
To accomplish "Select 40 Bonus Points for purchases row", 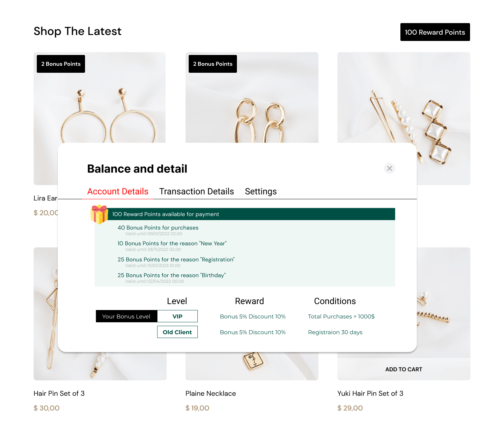I will tap(158, 228).
